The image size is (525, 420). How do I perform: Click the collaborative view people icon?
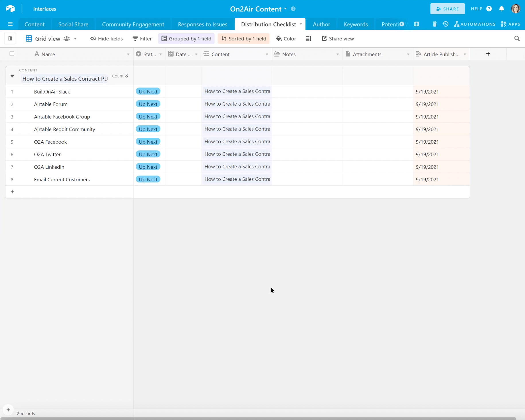[x=67, y=38]
